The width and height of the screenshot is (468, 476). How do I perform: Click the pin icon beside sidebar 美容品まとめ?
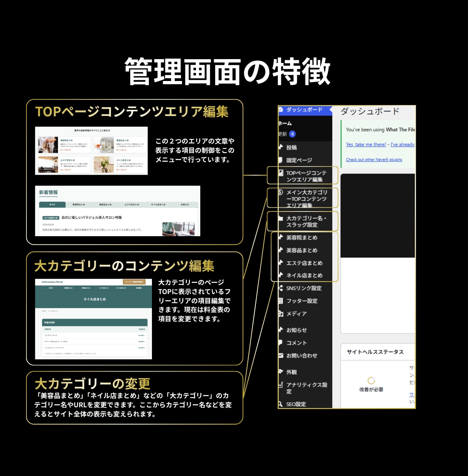click(x=281, y=250)
